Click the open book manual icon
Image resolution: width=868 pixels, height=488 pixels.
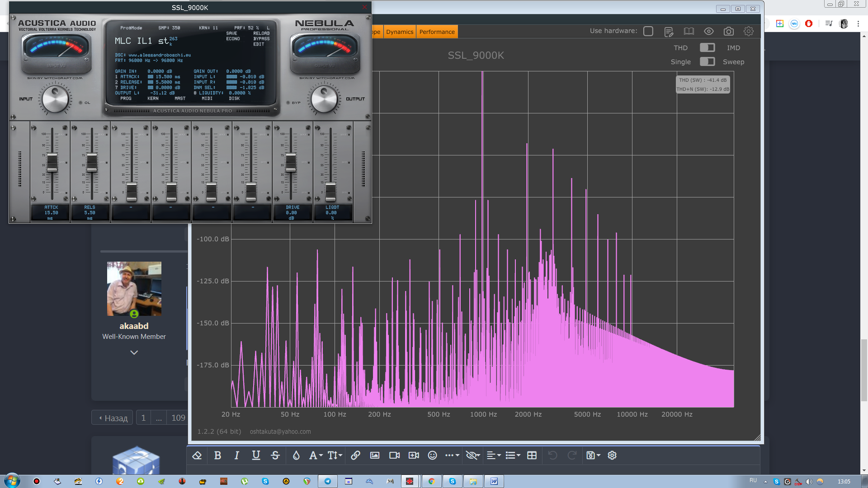pos(689,31)
